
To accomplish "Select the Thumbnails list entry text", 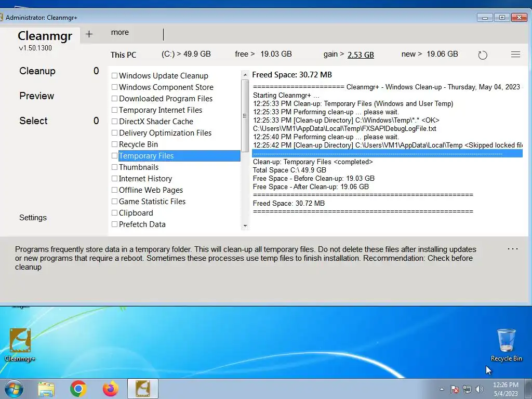I will coord(139,167).
